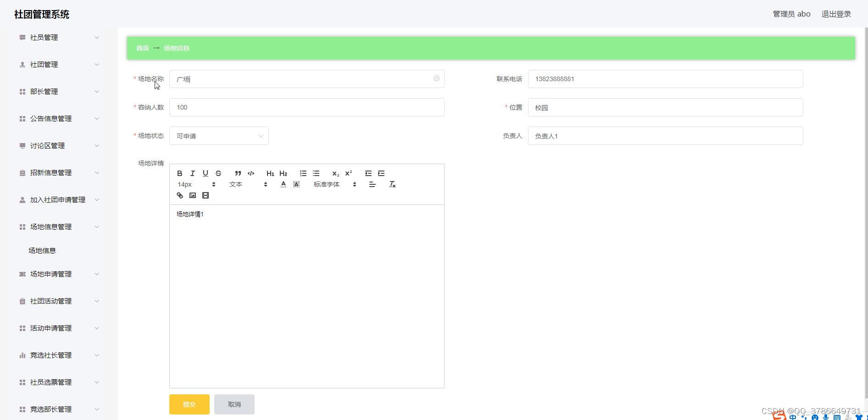The height and width of the screenshot is (420, 868).
Task: Open 场地信息 submenu item
Action: [x=42, y=251]
